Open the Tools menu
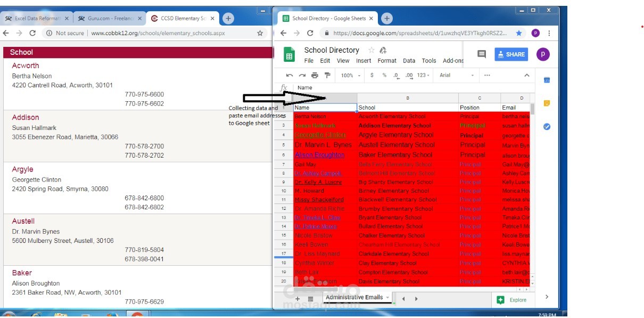The width and height of the screenshot is (644, 318). (429, 61)
